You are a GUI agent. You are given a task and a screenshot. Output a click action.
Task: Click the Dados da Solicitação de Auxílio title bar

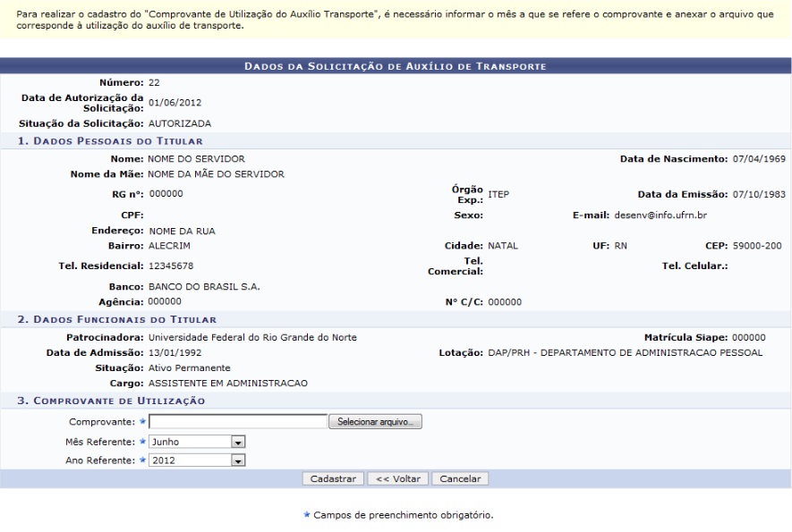pos(396,65)
